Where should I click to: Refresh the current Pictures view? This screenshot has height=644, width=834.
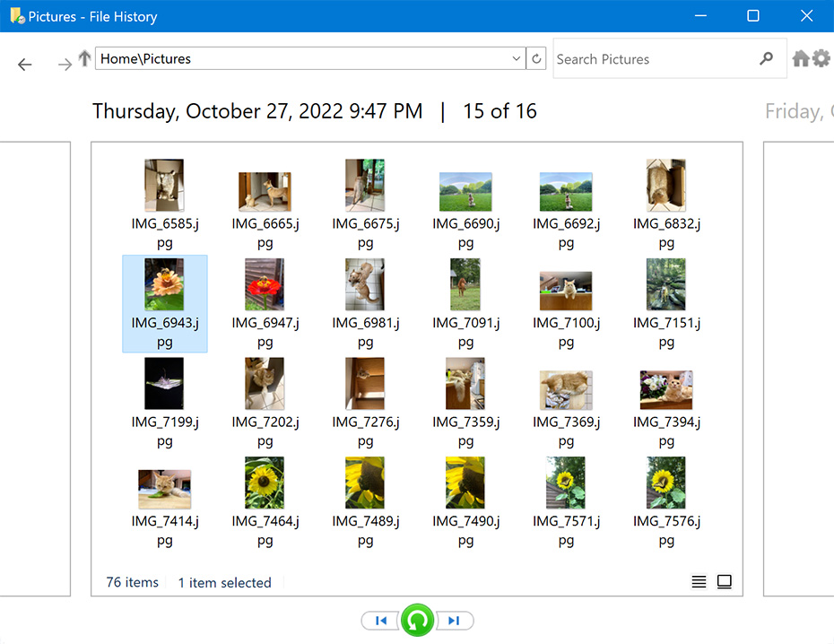click(x=535, y=57)
